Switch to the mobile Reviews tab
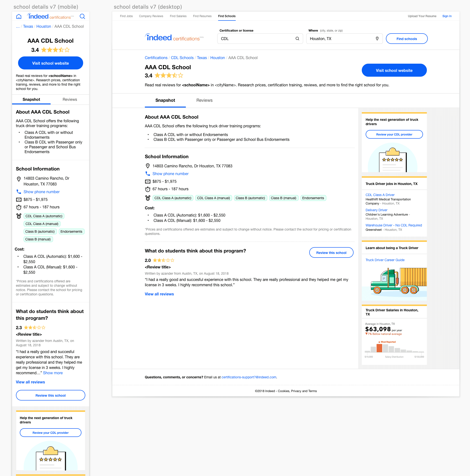470x476 pixels. tap(70, 100)
